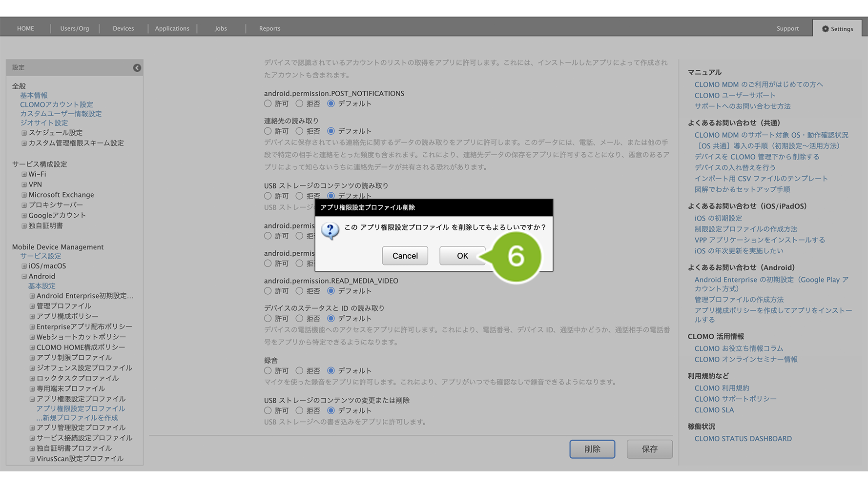Expand the 管理プロファイル plus icon
Screen dimensions: 868x488
[32, 306]
